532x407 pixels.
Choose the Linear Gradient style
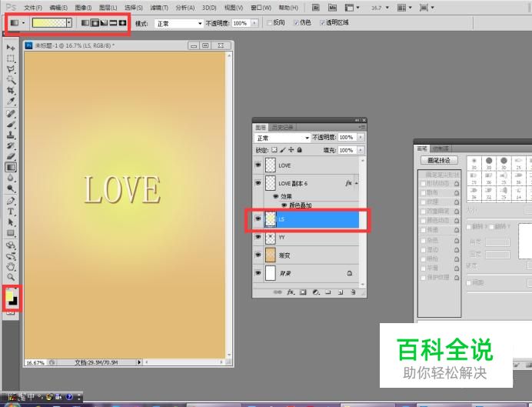tap(85, 23)
